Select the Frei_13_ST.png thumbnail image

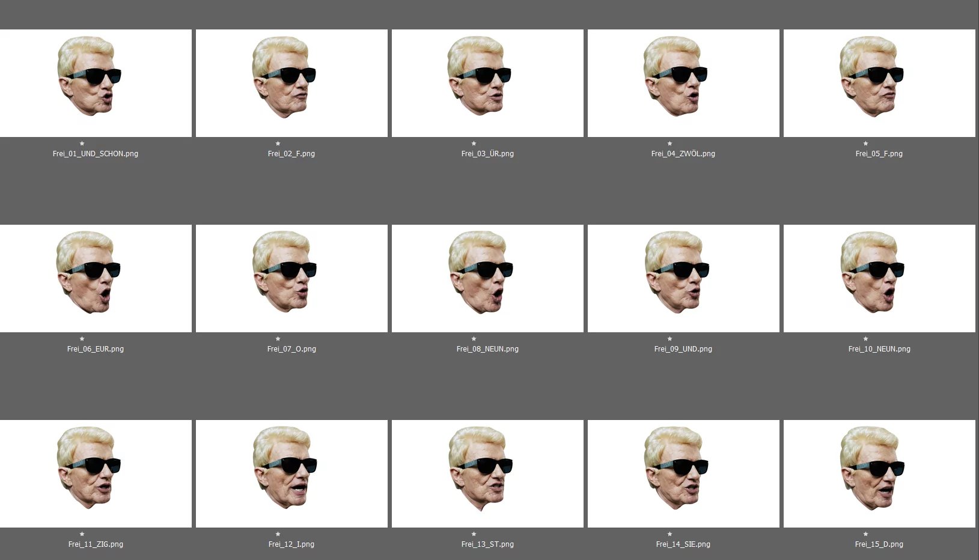(487, 473)
